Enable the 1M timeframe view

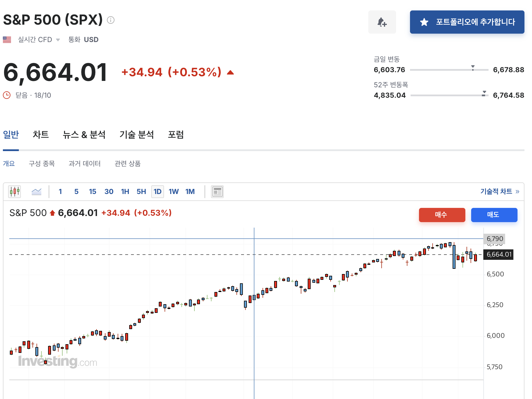point(190,191)
